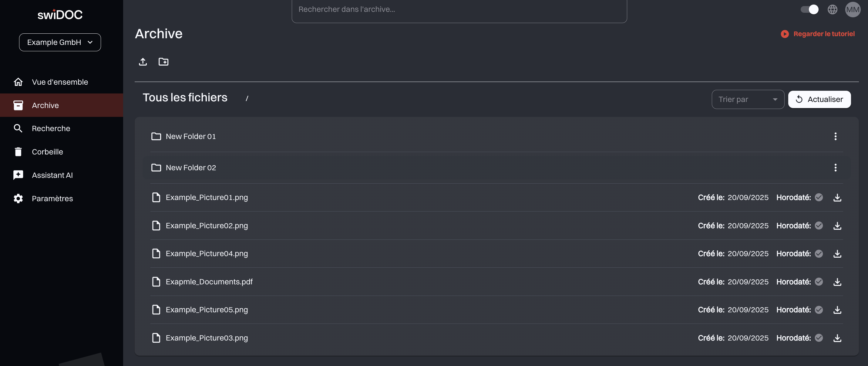Go to Corbeille in the sidebar
This screenshot has height=366, width=868.
[47, 152]
